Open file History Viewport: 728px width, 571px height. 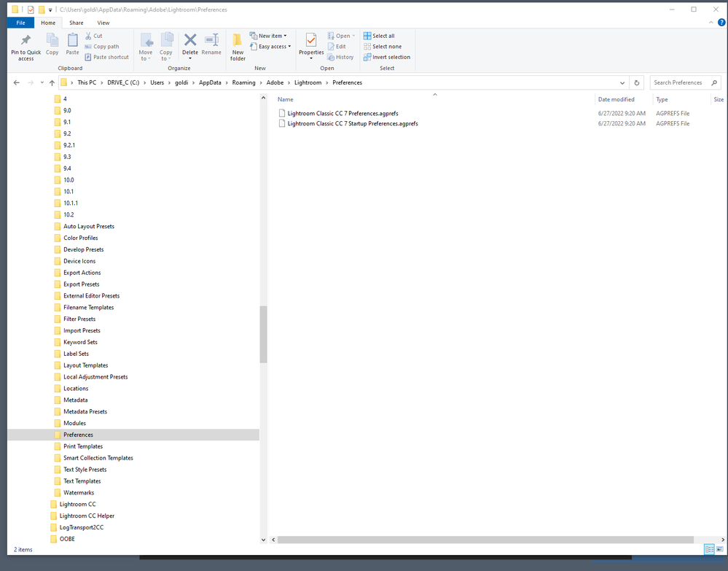point(340,57)
